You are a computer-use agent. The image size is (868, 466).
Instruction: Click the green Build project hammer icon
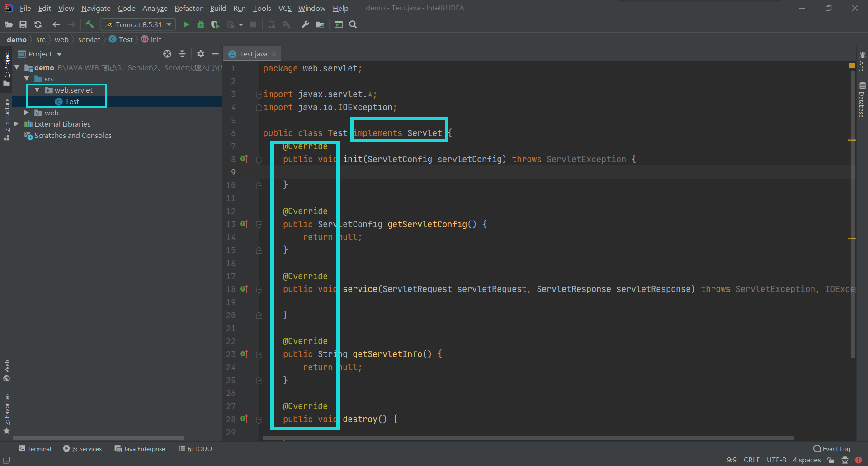pos(90,24)
